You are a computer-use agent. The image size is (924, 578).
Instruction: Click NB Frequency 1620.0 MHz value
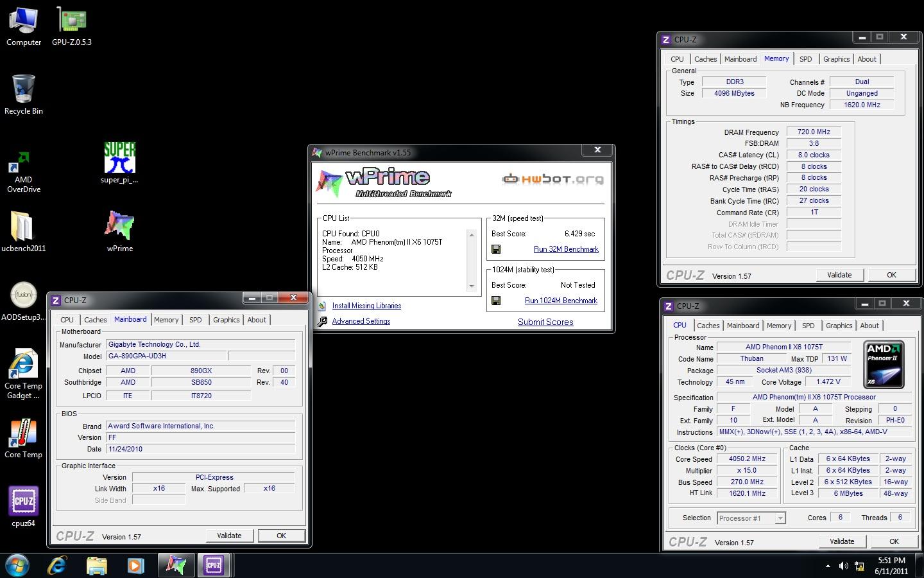coord(862,105)
